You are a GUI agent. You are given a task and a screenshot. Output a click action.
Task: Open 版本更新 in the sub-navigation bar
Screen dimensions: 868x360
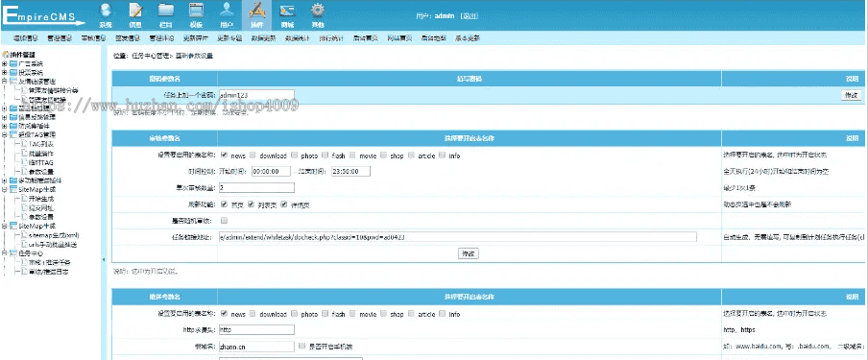468,38
